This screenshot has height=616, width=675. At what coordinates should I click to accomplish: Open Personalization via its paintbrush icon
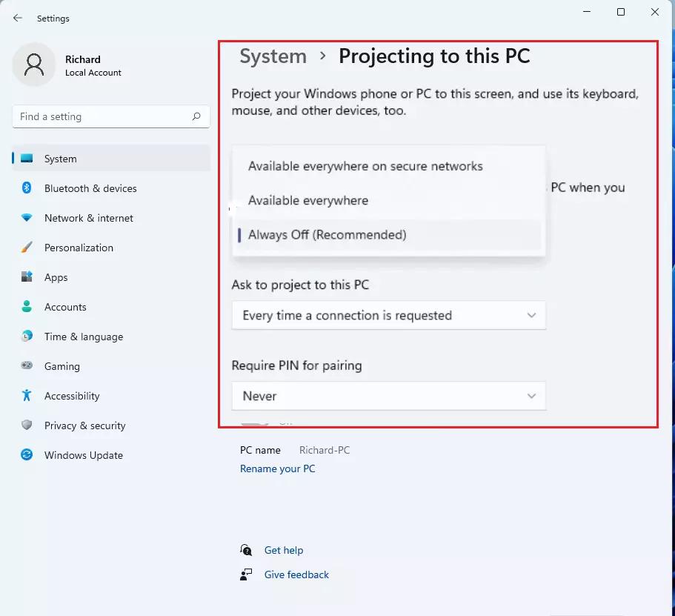27,248
